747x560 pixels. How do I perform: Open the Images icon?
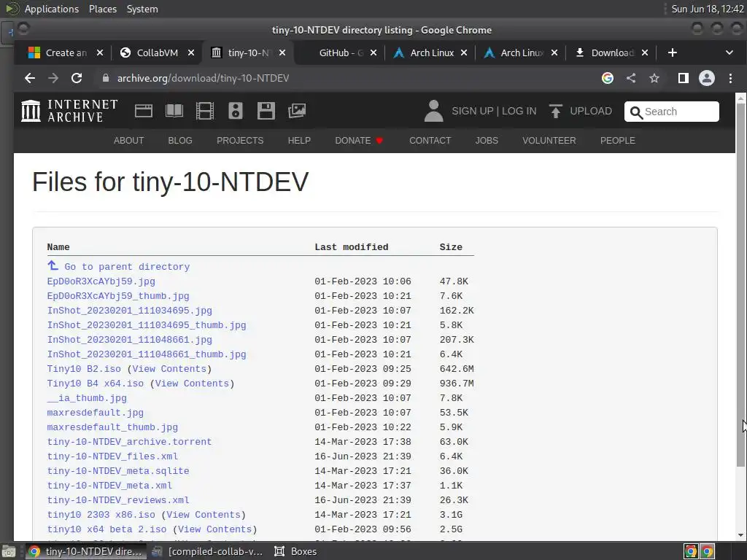coord(297,111)
